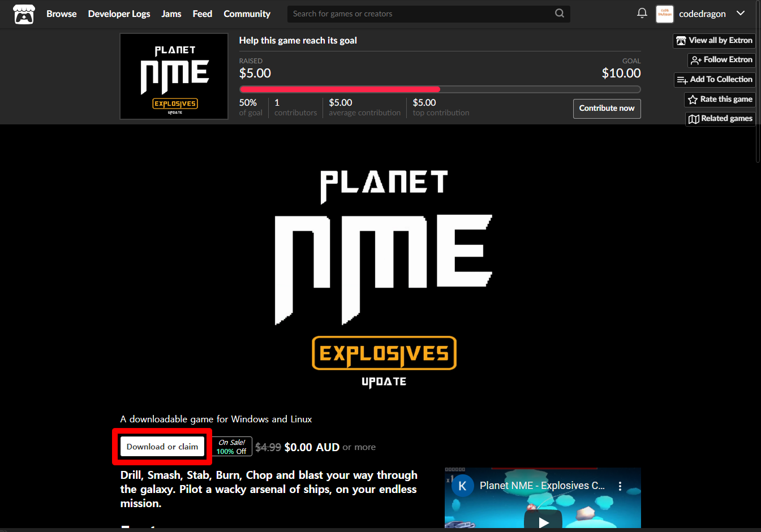761x532 pixels.
Task: Click the 'Help this game reach its goal' heading
Action: pyautogui.click(x=298, y=41)
